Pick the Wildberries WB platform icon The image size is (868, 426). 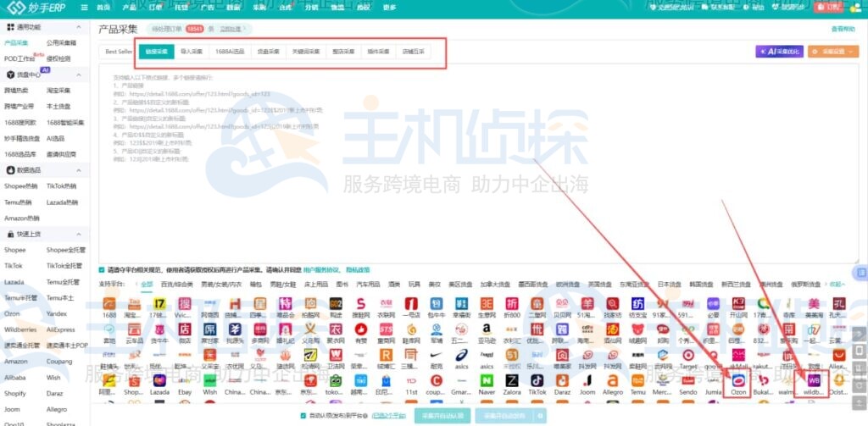(813, 380)
